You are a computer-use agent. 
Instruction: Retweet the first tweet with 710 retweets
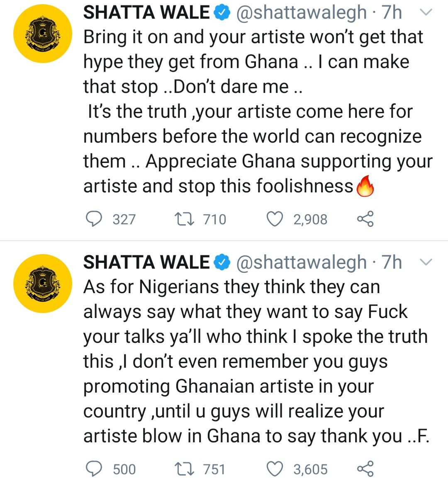pos(184,219)
